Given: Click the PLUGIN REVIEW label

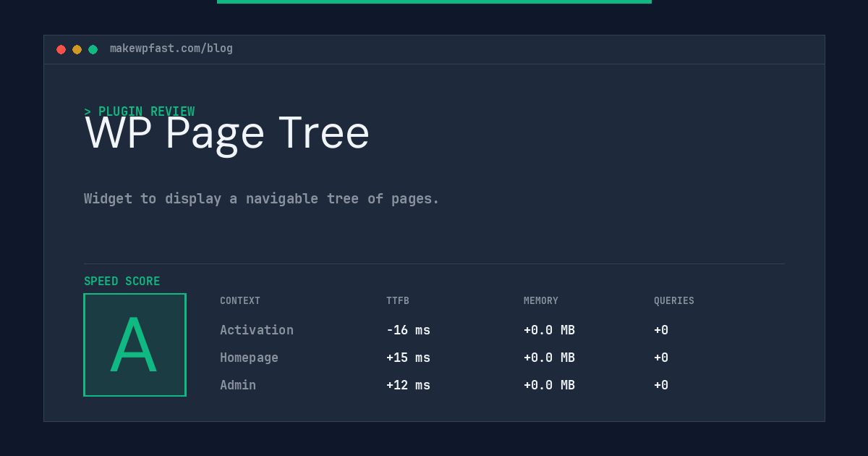Looking at the screenshot, I should click(140, 111).
